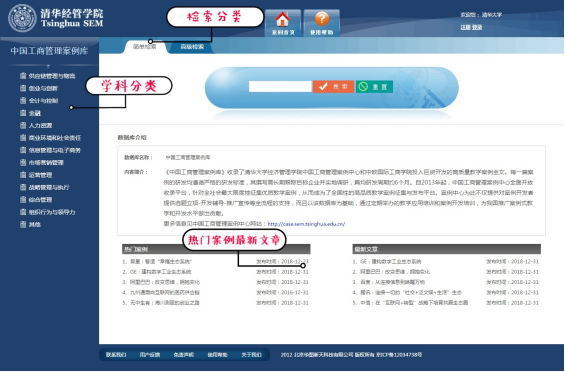Image resolution: width=565 pixels, height=372 pixels.
Task: Select 商业环境和社会责任 category
Action: (55, 138)
